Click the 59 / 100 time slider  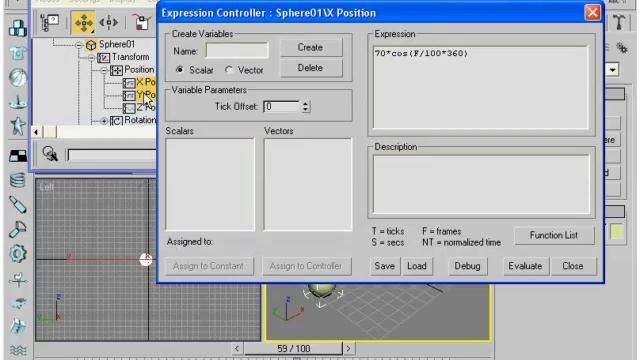(293, 349)
